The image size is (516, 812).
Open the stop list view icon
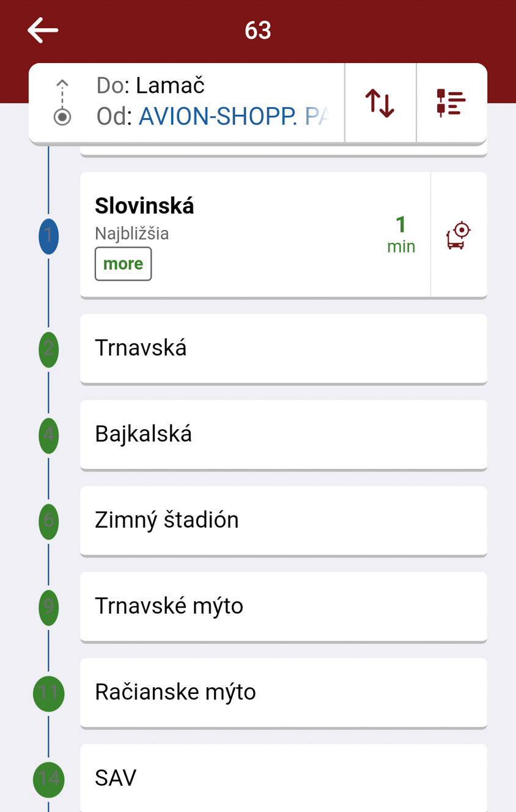tap(451, 103)
